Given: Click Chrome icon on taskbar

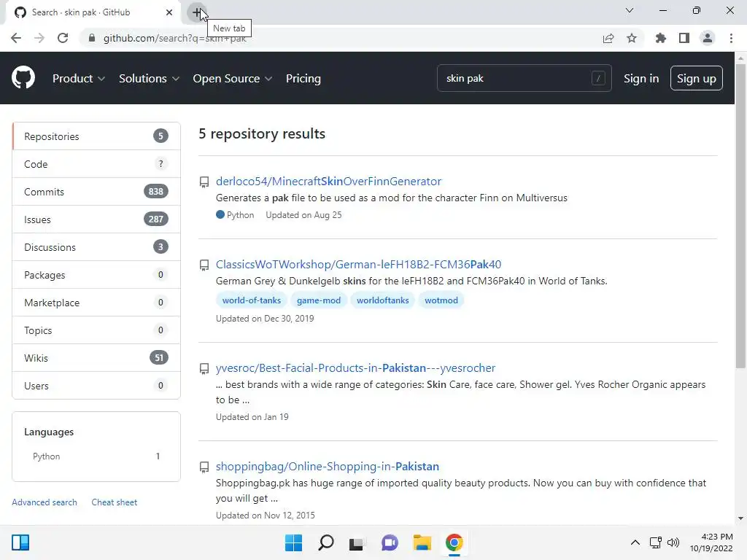Looking at the screenshot, I should [x=454, y=542].
